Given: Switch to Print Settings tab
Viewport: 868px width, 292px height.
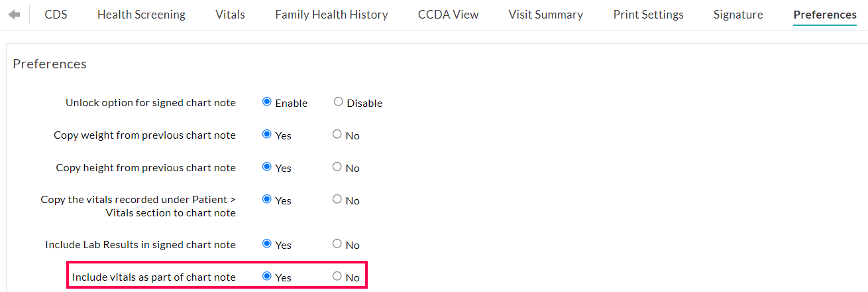Looking at the screenshot, I should (x=648, y=15).
